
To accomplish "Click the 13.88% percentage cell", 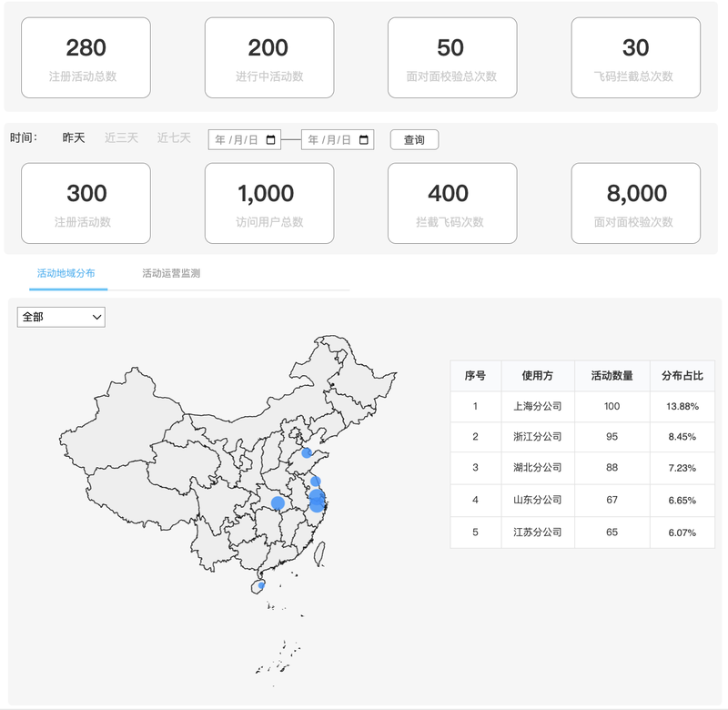I will pyautogui.click(x=682, y=406).
